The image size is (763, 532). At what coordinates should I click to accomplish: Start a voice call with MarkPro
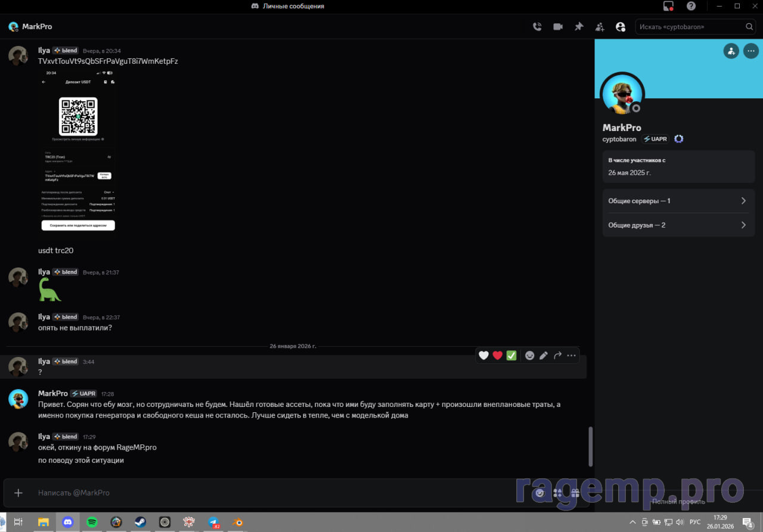537,27
